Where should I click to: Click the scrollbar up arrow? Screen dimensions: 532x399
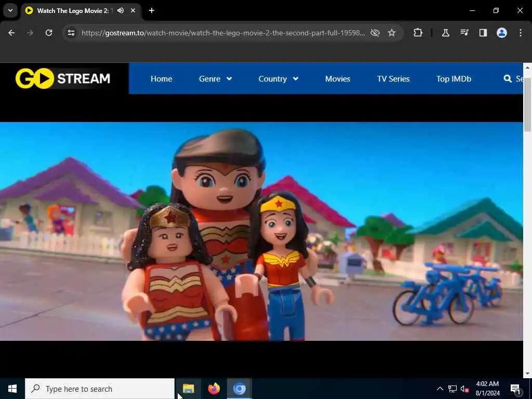click(x=527, y=68)
